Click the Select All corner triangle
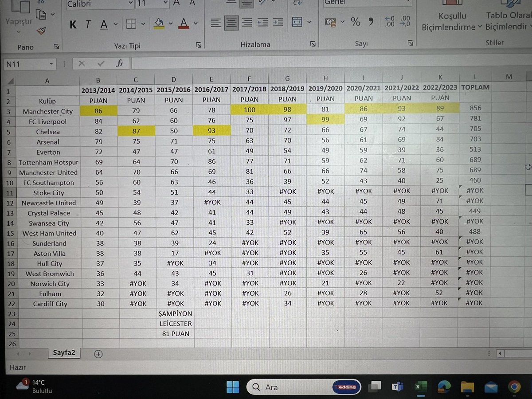The image size is (532, 399). tap(10, 81)
